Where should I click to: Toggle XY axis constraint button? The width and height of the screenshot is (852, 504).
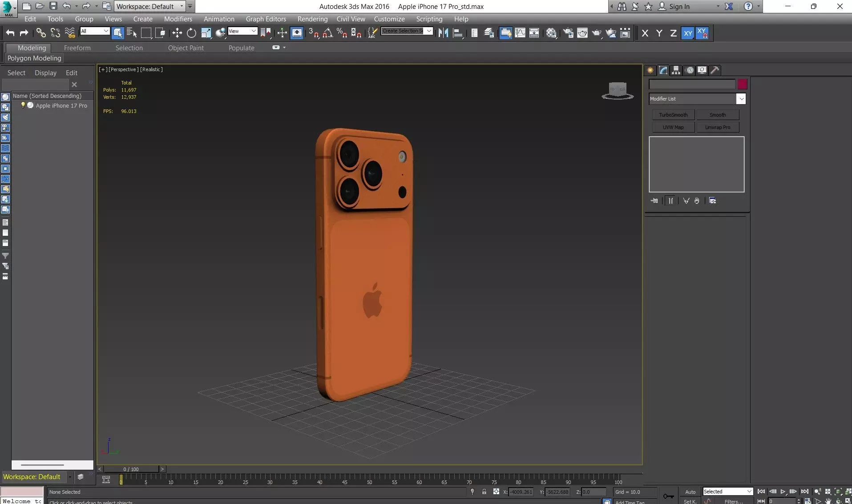[688, 33]
